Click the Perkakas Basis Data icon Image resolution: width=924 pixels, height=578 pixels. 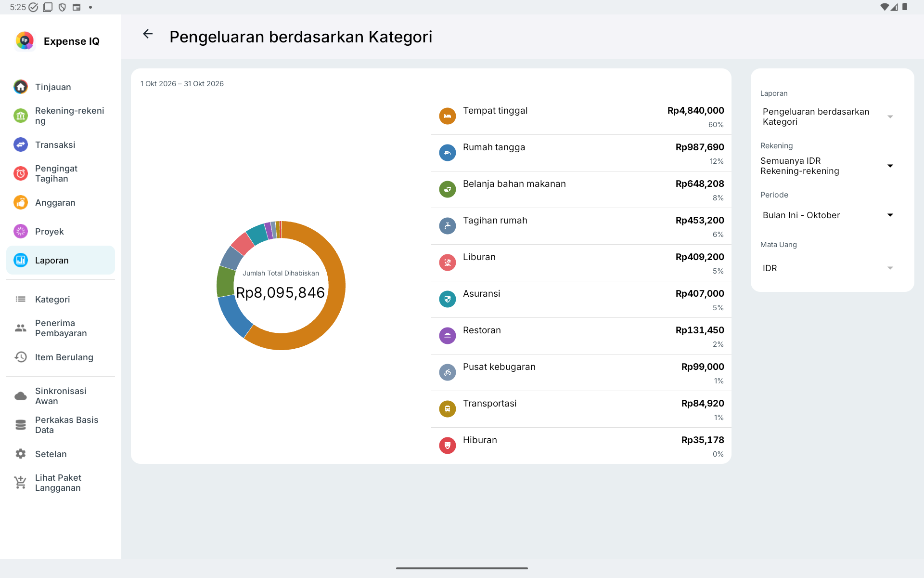pos(21,425)
